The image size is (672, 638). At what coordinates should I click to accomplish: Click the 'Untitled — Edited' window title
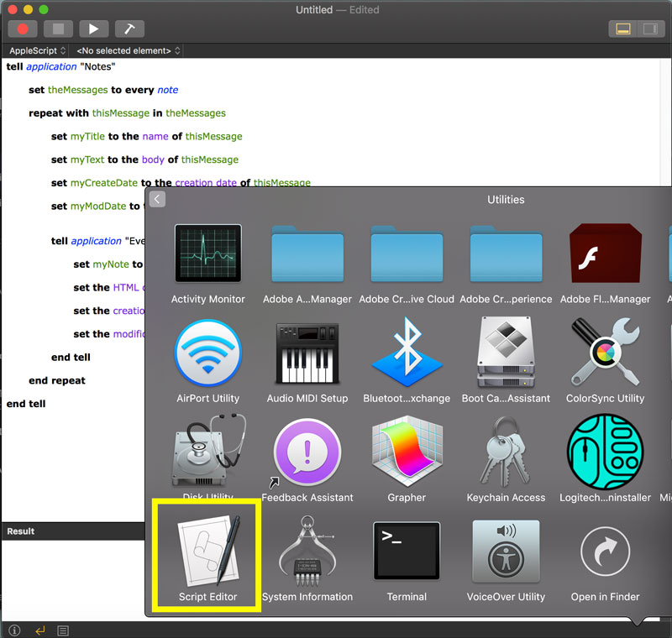pyautogui.click(x=338, y=10)
